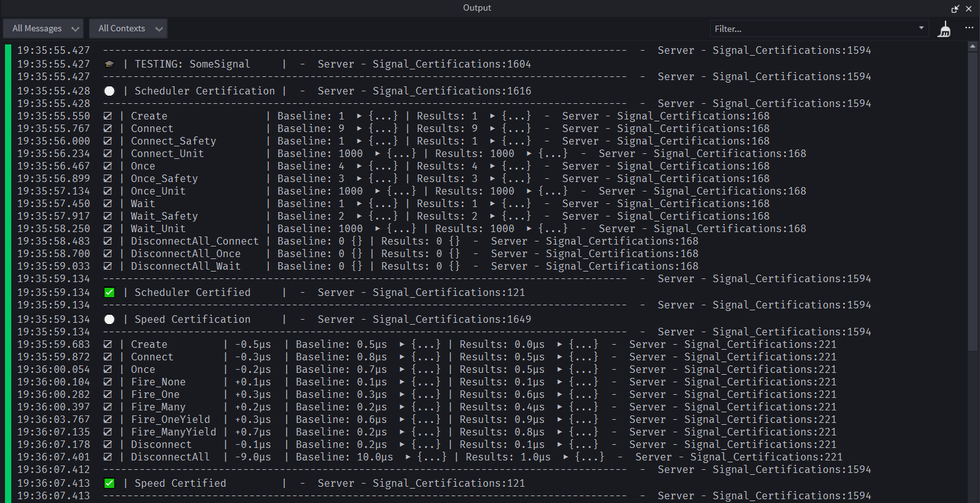This screenshot has height=503, width=980.
Task: Open the Signal_Certifications:121 link on the Speed Certified row
Action: (x=448, y=483)
